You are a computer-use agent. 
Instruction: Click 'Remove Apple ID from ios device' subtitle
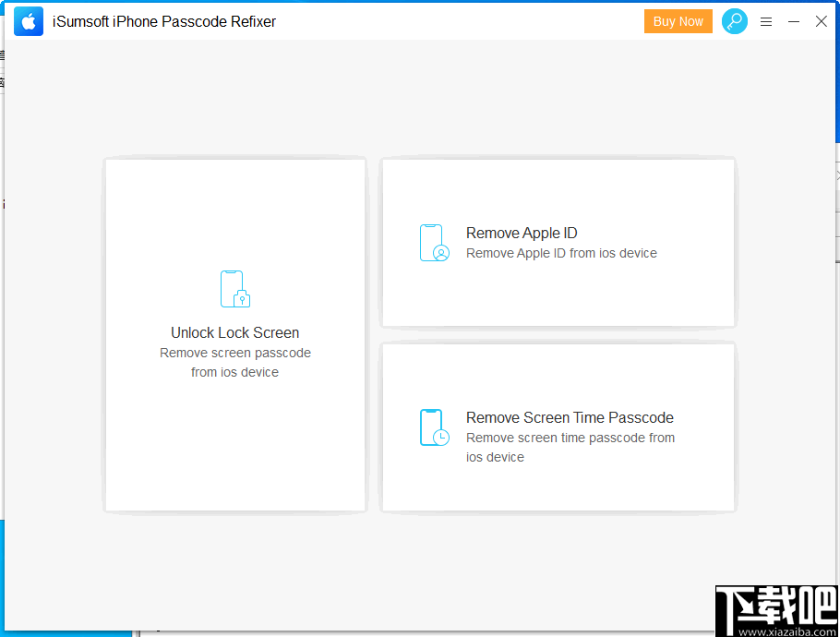click(561, 253)
